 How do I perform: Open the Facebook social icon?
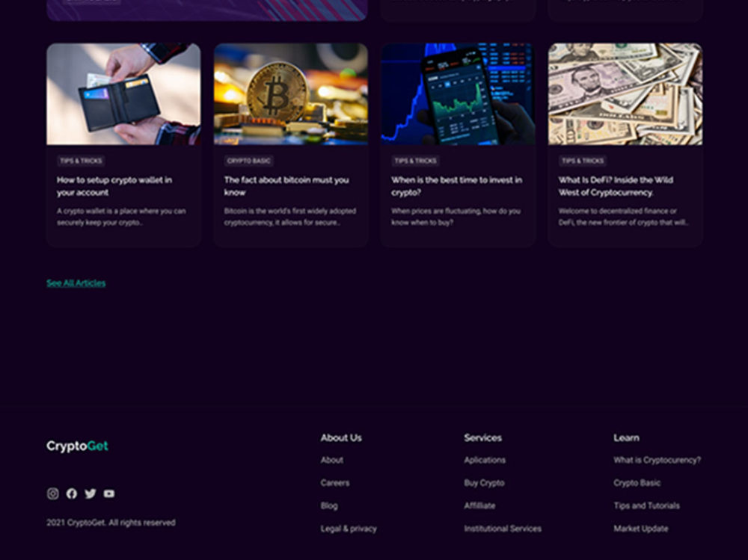tap(72, 493)
